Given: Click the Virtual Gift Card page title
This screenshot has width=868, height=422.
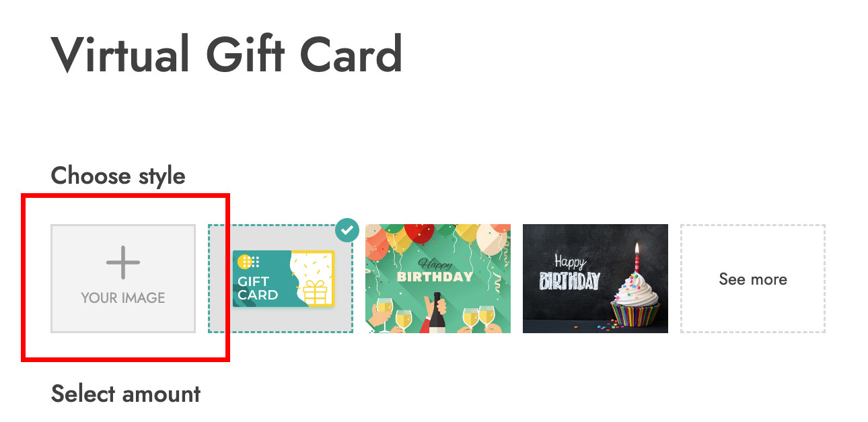Looking at the screenshot, I should pyautogui.click(x=227, y=54).
